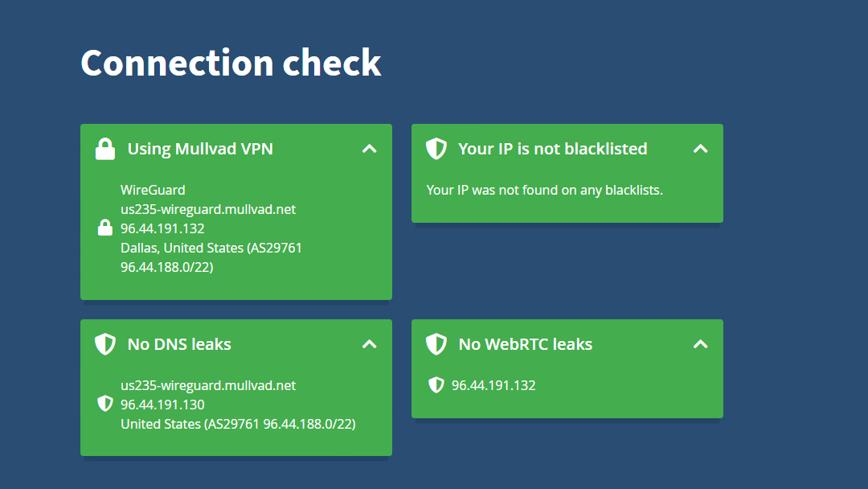Viewport: 868px width, 489px height.
Task: Collapse the No DNS leaks section
Action: (369, 344)
